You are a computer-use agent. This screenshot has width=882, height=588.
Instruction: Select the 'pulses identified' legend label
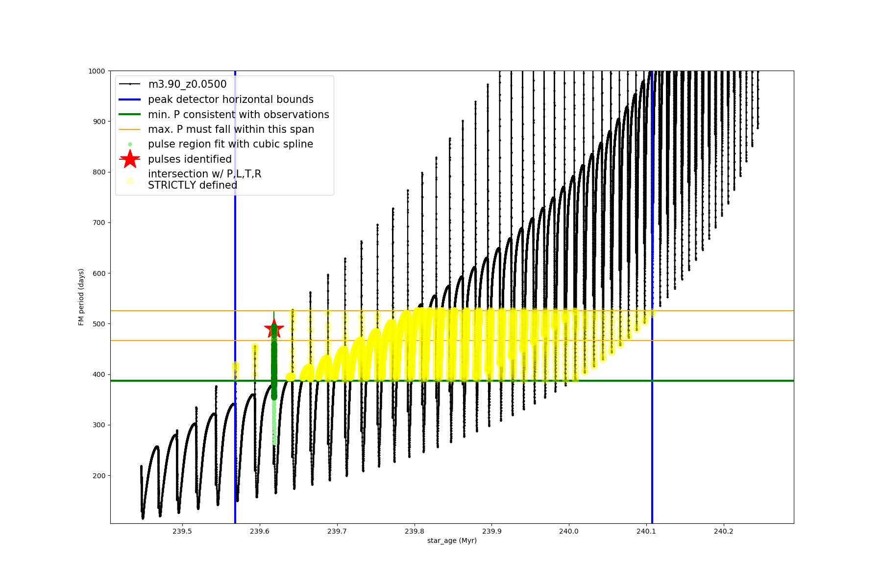(190, 159)
